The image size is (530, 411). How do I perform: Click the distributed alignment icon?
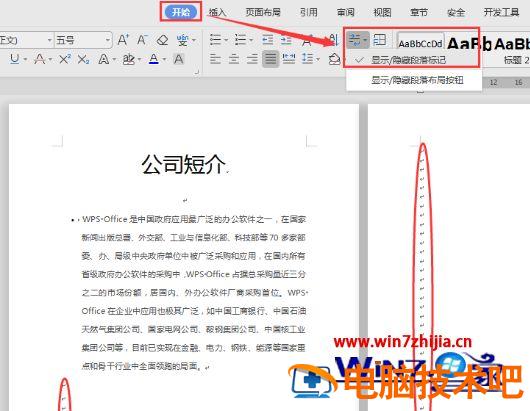pos(289,59)
